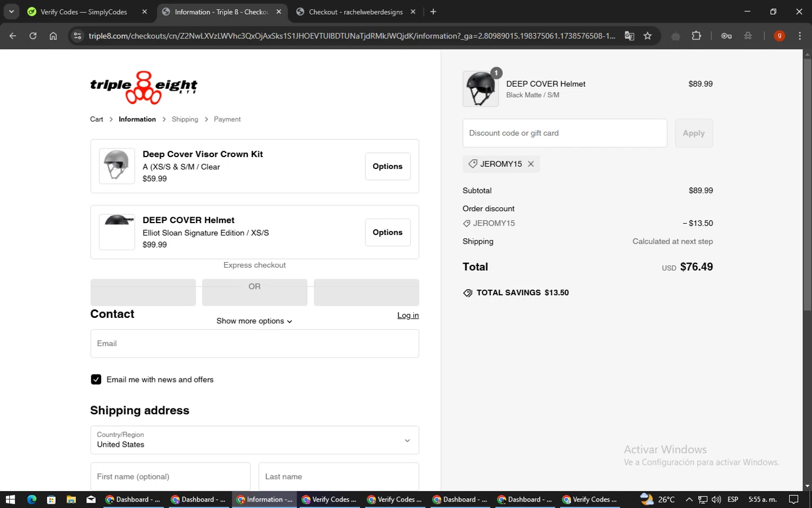
Task: Open a new browser tab
Action: [433, 11]
